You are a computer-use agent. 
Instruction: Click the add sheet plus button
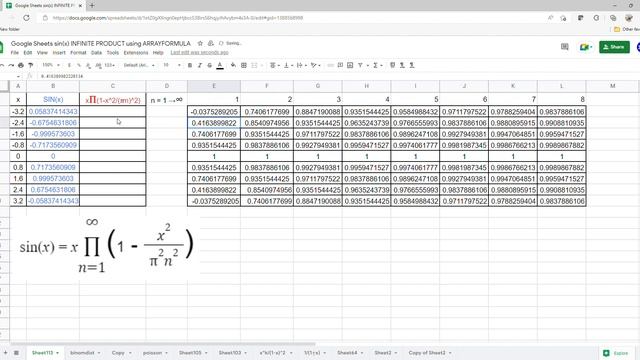5,353
